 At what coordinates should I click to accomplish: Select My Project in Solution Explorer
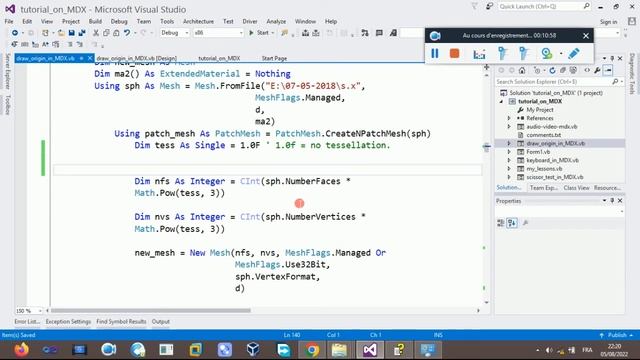[x=540, y=110]
